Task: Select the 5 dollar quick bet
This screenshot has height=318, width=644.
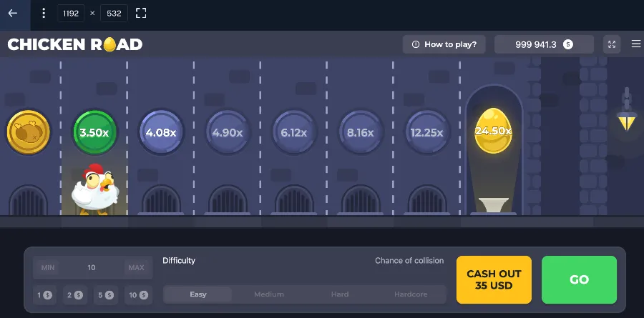Action: click(x=107, y=294)
